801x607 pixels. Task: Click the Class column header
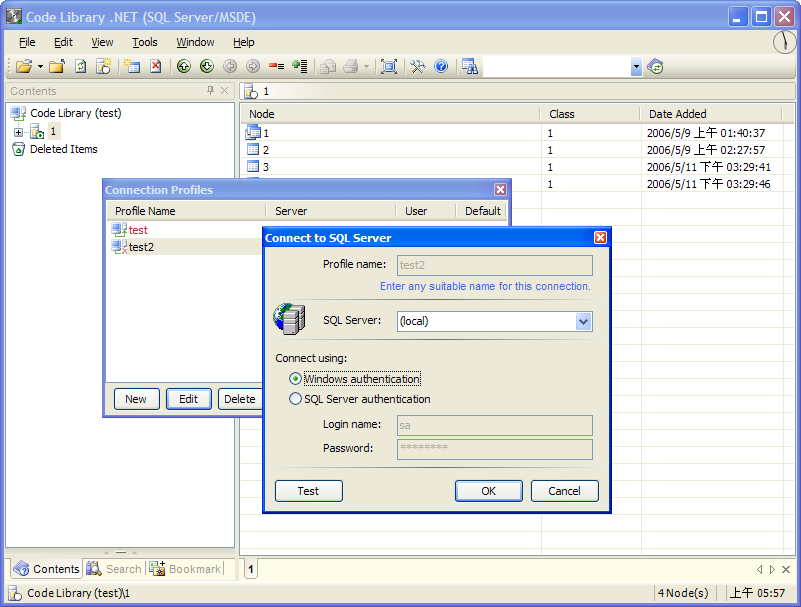point(590,114)
